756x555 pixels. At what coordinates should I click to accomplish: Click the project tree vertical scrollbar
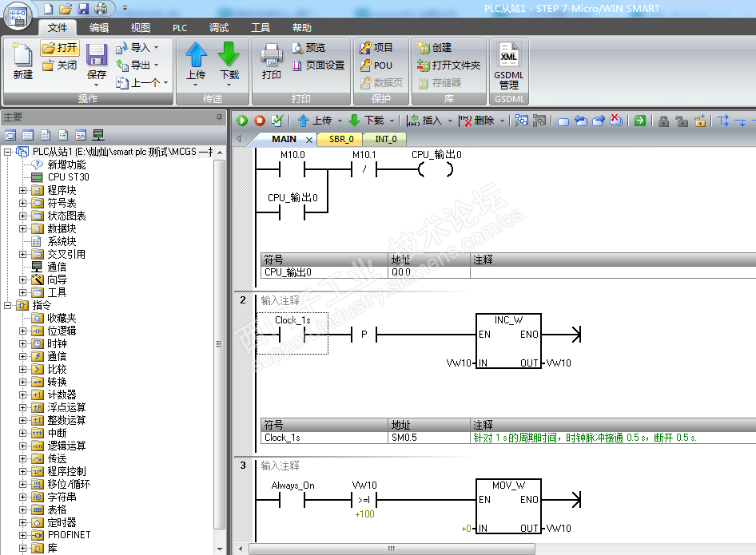click(x=220, y=344)
